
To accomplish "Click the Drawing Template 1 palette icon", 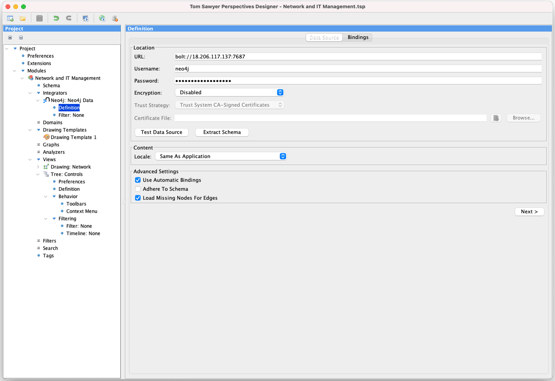I will click(46, 137).
